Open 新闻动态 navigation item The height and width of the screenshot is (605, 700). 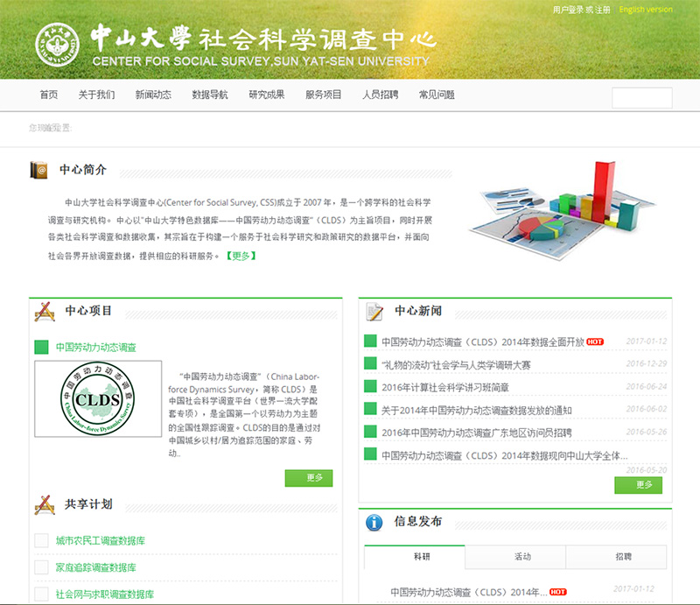(x=153, y=95)
